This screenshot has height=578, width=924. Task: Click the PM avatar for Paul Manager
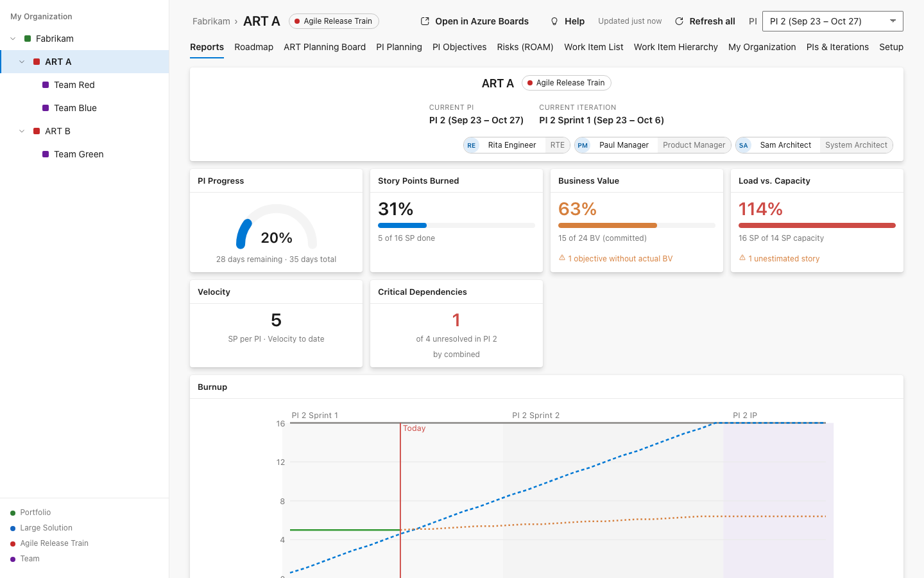point(583,145)
